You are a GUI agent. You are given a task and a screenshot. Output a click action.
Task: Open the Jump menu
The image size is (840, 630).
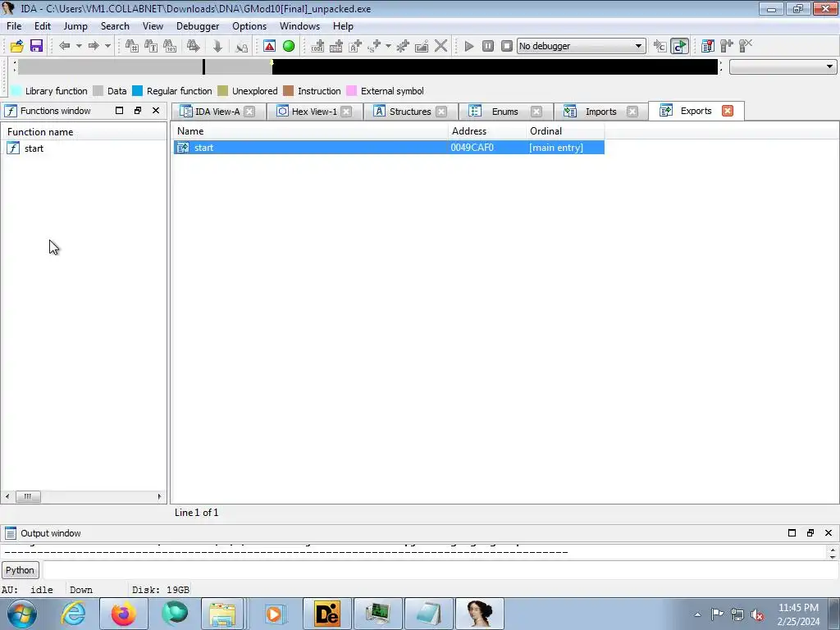tap(75, 26)
